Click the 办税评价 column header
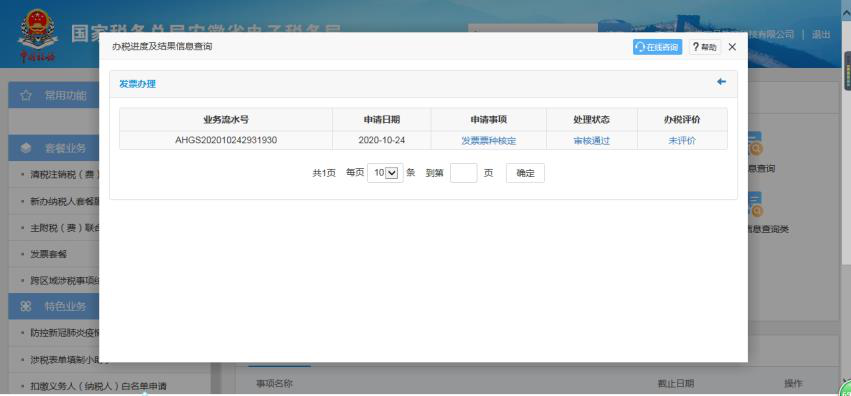This screenshot has width=851, height=396. (682, 120)
